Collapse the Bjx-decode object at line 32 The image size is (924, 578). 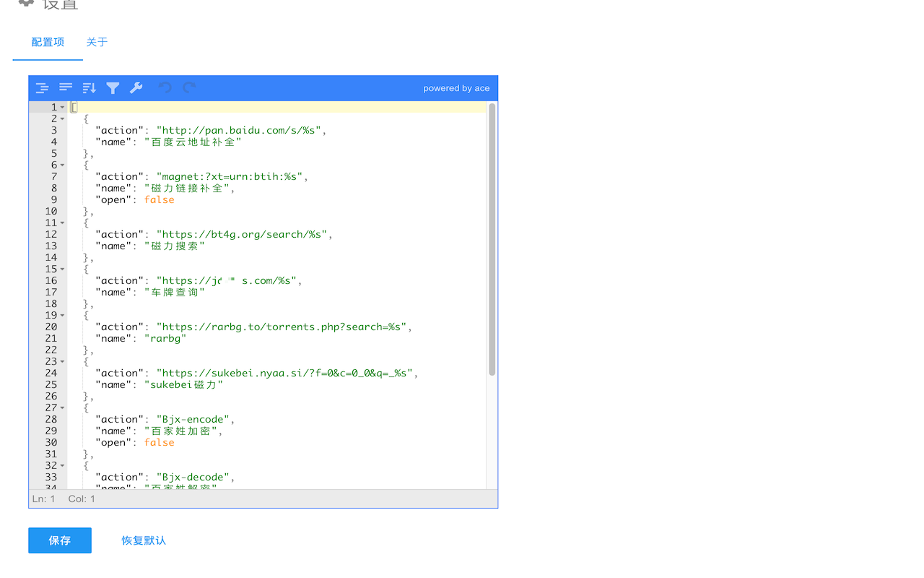pos(63,466)
